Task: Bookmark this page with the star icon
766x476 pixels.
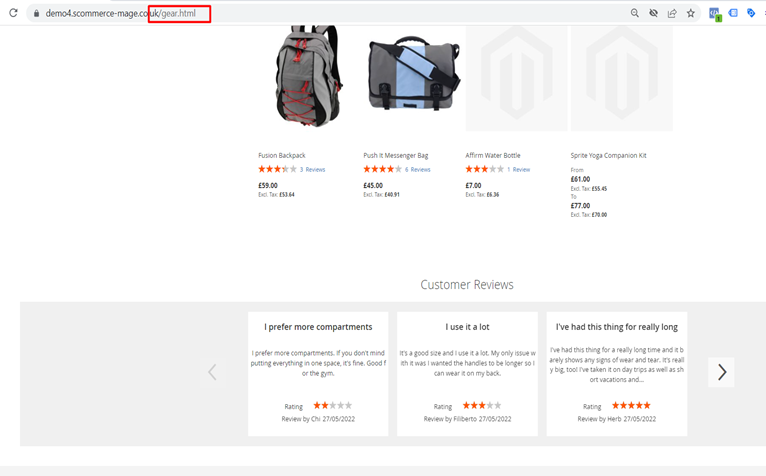Action: pos(690,13)
